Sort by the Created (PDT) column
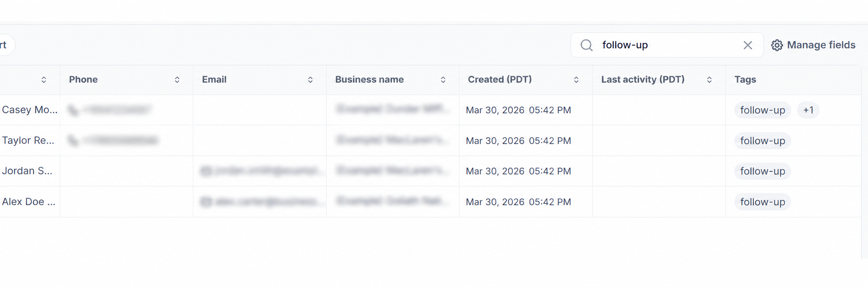Screen dimensions: 868x289 [x=576, y=80]
